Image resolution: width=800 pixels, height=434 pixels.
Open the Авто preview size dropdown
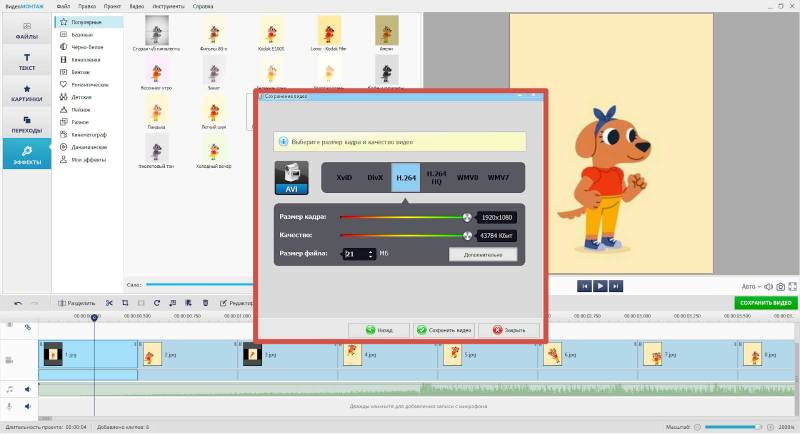(751, 287)
